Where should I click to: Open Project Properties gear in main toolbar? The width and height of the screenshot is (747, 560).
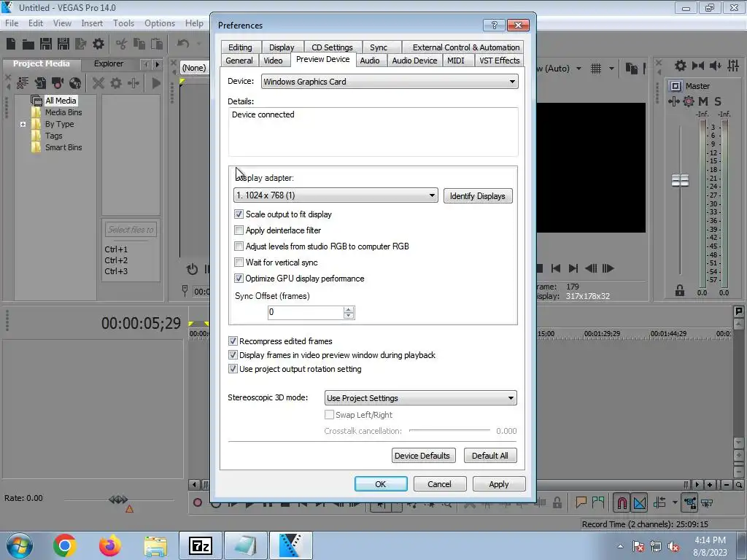[x=98, y=44]
